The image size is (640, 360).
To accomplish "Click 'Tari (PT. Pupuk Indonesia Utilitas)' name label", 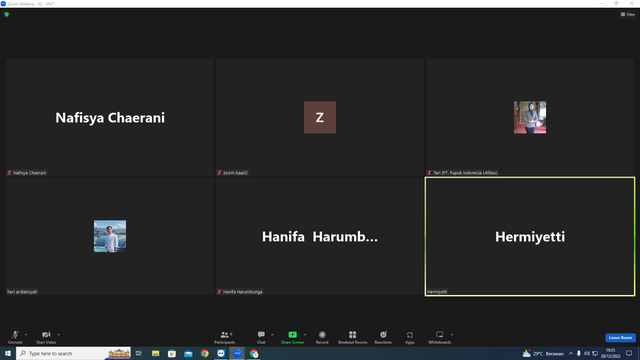I will click(x=465, y=173).
